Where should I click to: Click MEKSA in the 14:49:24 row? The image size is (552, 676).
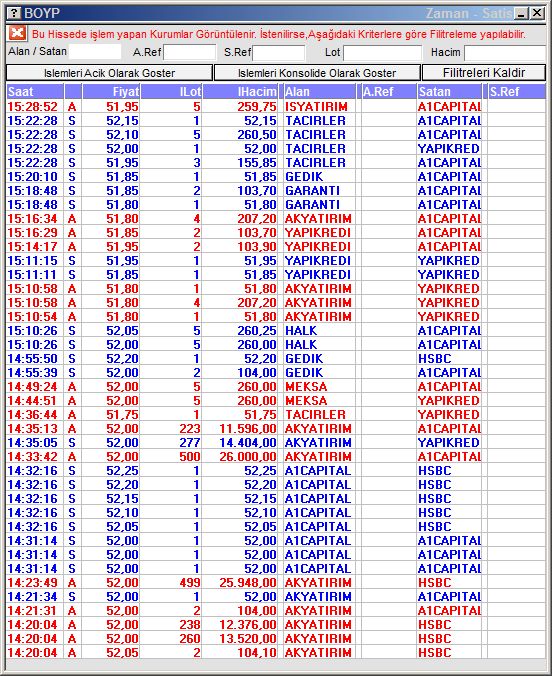[306, 387]
